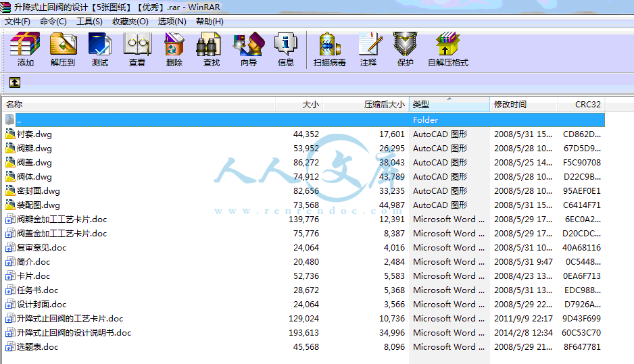
Task: Click date 2014/2/8 12:34
Action: pyautogui.click(x=523, y=332)
